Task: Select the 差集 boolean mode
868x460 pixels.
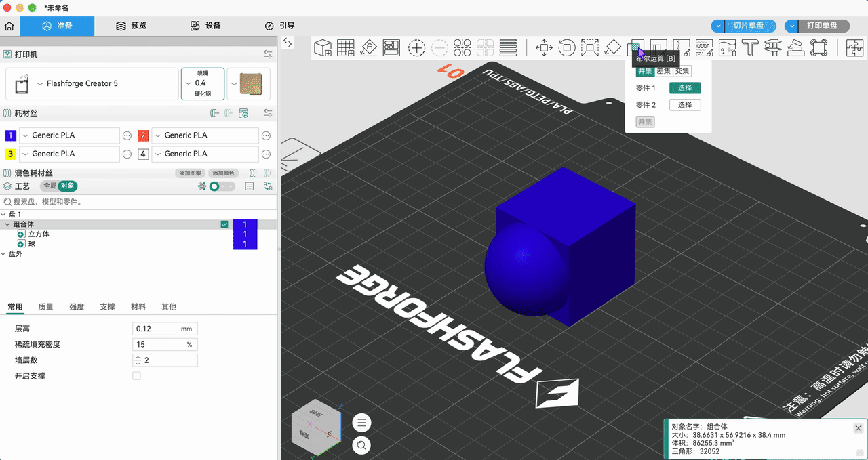Action: coord(663,71)
